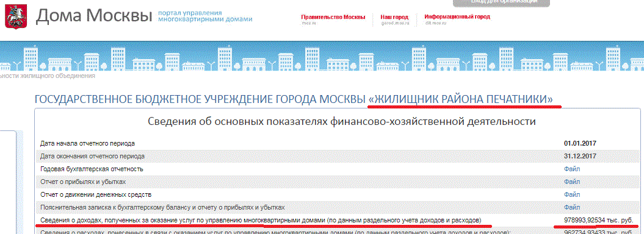Click the city buildings banner image

click(x=322, y=56)
